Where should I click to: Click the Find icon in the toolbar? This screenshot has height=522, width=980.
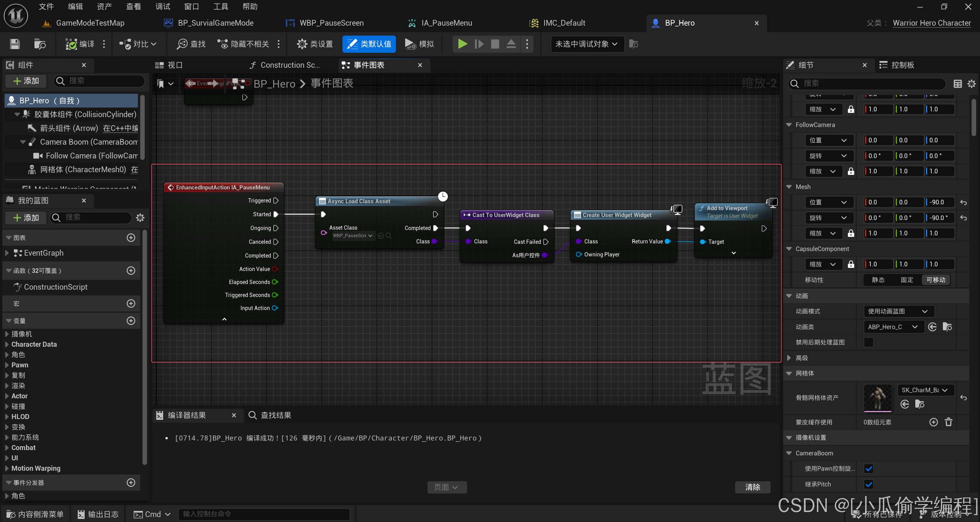click(182, 44)
